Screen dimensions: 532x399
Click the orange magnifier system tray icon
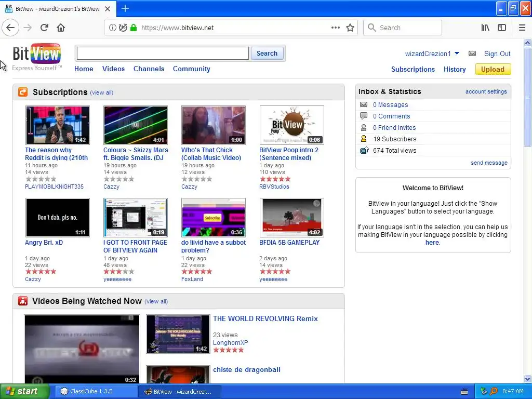click(x=494, y=391)
